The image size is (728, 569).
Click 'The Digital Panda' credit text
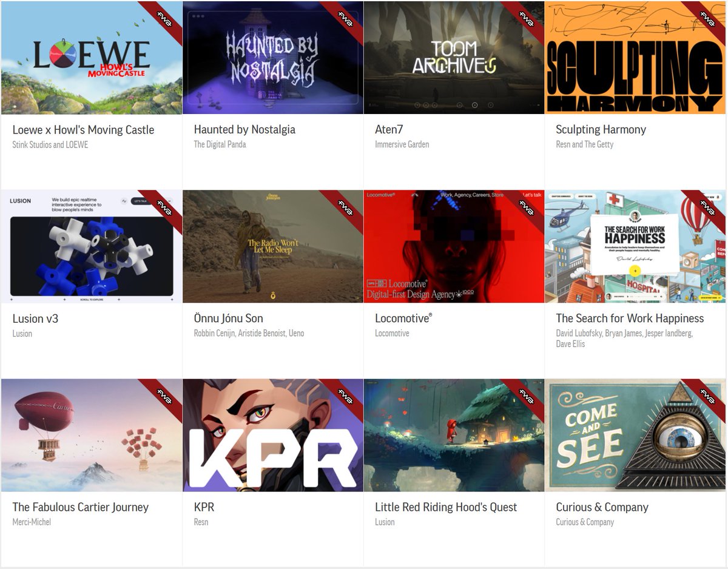coord(220,144)
